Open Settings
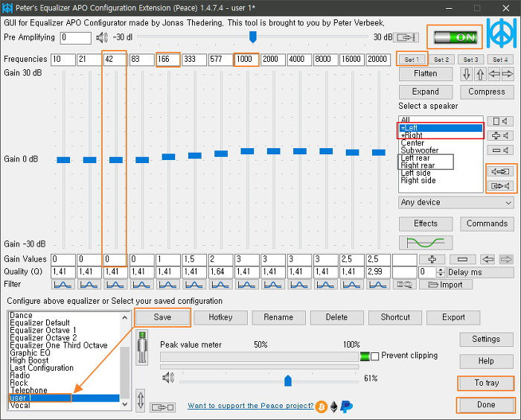Viewport: 521px width, 420px height. [x=487, y=339]
